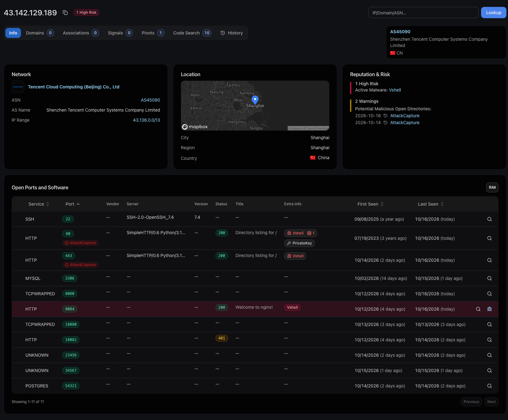Open the Vshell active malware link
This screenshot has width=508, height=420.
pyautogui.click(x=395, y=90)
